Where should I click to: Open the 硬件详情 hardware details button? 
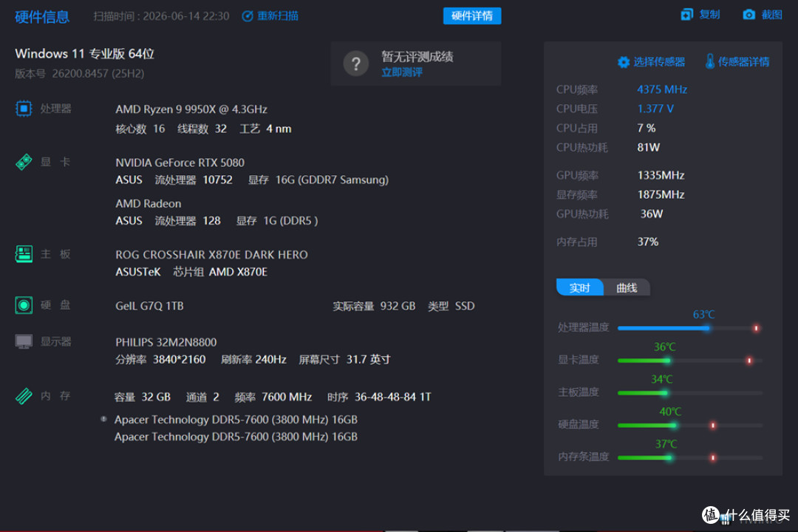point(471,16)
